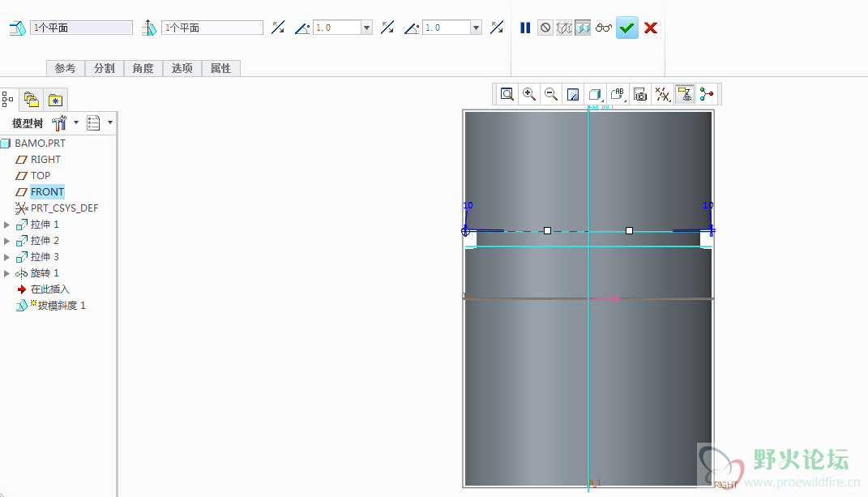Click the Zoom In magnifier icon
The image size is (868, 497).
pos(529,94)
